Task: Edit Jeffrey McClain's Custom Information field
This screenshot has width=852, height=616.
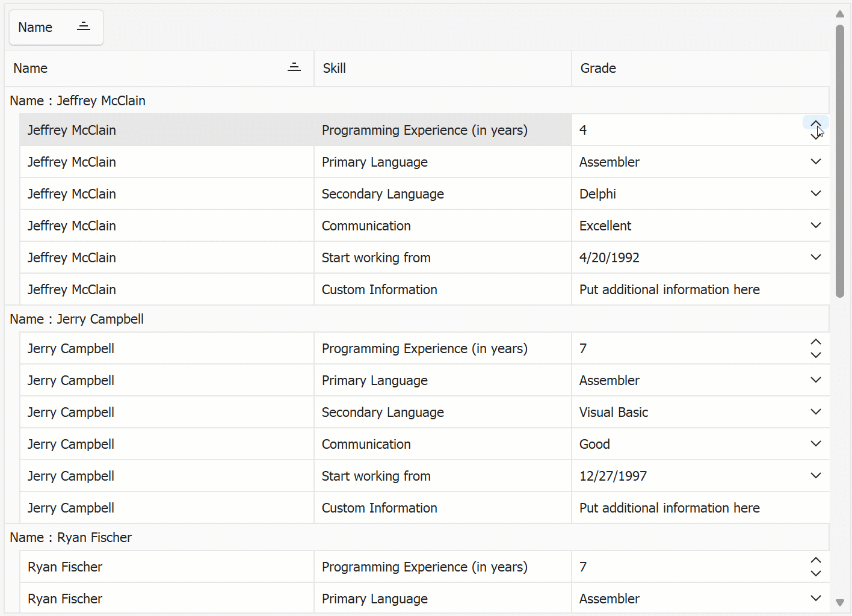Action: (x=669, y=289)
